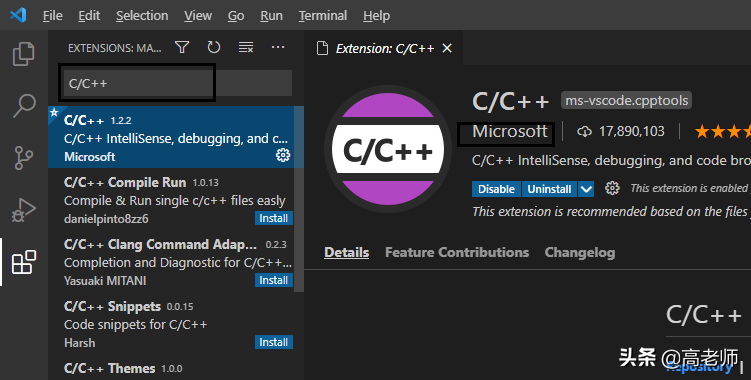Open the extensions panel more actions ellipsis

click(x=278, y=47)
